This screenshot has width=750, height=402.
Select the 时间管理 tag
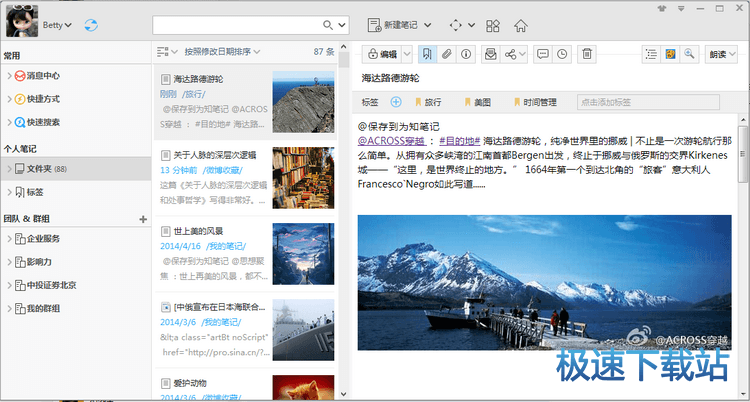pos(535,102)
